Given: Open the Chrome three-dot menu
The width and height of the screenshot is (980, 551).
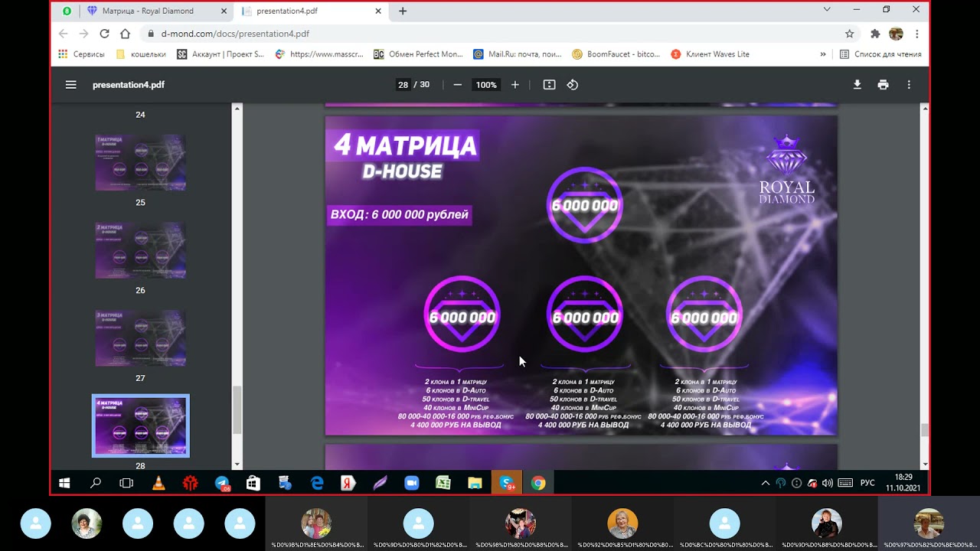Looking at the screenshot, I should tap(916, 34).
